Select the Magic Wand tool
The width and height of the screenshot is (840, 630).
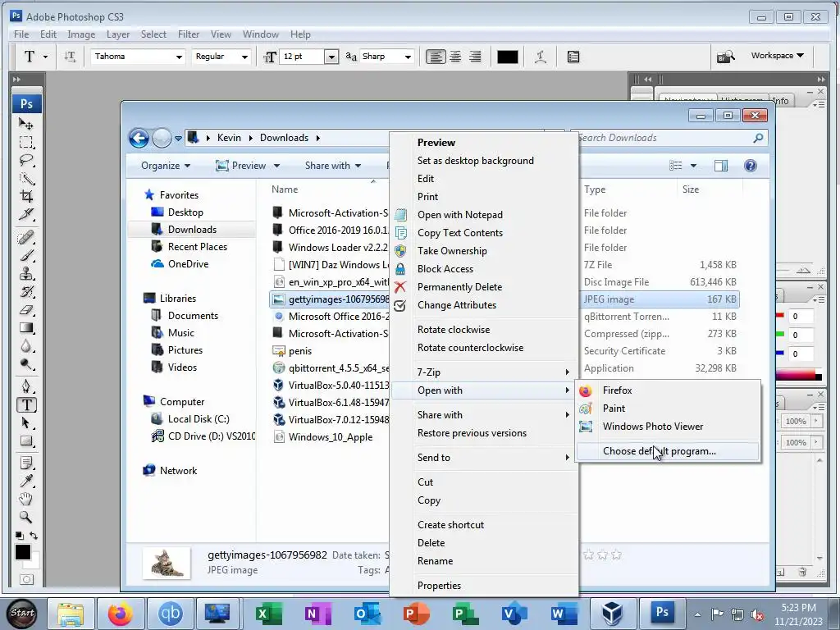(x=26, y=178)
